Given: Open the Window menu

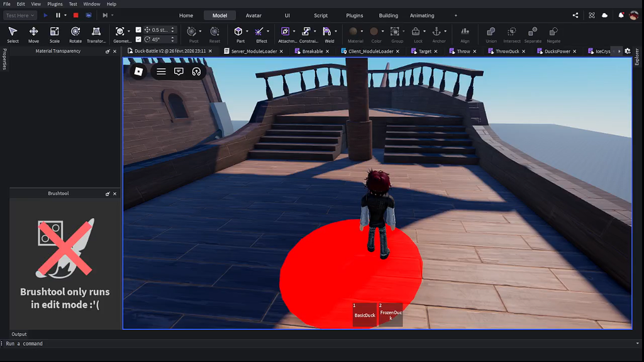Looking at the screenshot, I should point(92,4).
